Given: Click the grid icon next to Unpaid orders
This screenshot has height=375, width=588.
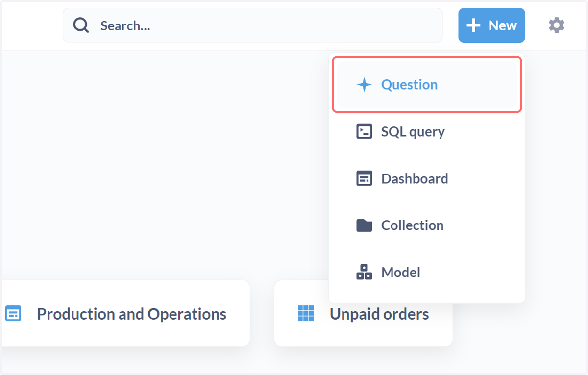Looking at the screenshot, I should tap(306, 313).
